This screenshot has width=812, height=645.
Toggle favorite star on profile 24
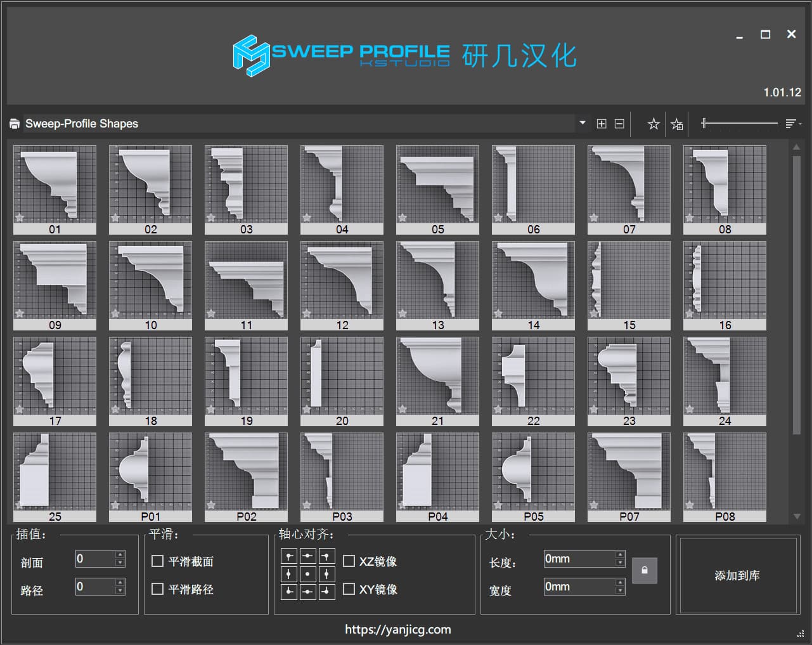pyautogui.click(x=690, y=409)
